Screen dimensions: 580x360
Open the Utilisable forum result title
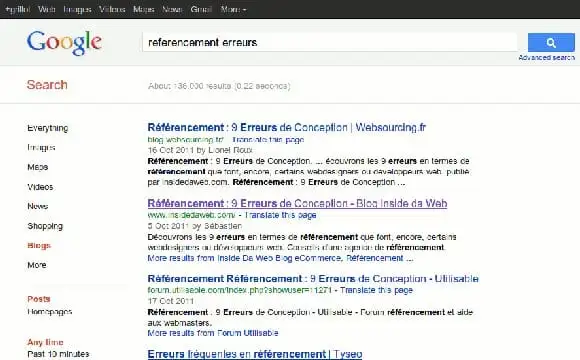tap(313, 279)
